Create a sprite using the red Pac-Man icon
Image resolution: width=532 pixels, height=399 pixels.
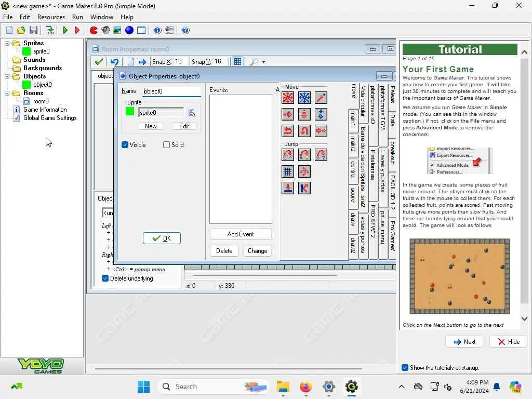point(94,30)
